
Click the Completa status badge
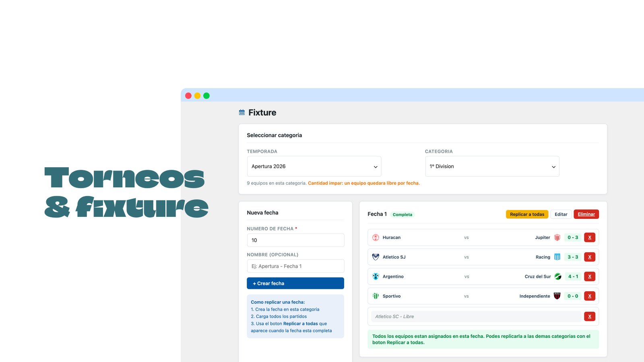click(x=402, y=215)
